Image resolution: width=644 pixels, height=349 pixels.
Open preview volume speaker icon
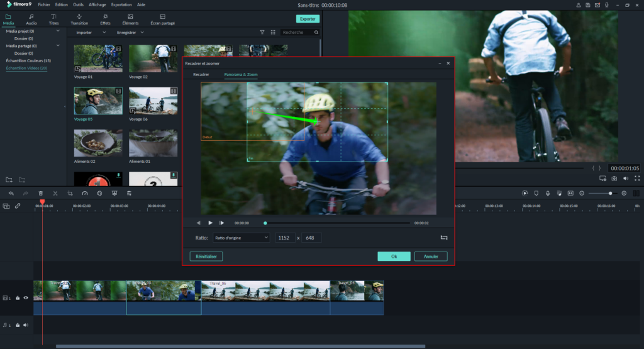(x=626, y=179)
